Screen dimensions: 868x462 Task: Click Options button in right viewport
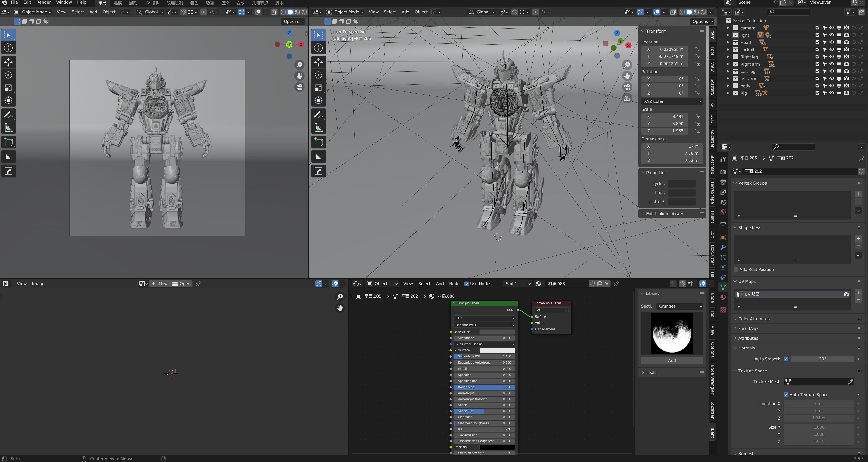pos(702,21)
